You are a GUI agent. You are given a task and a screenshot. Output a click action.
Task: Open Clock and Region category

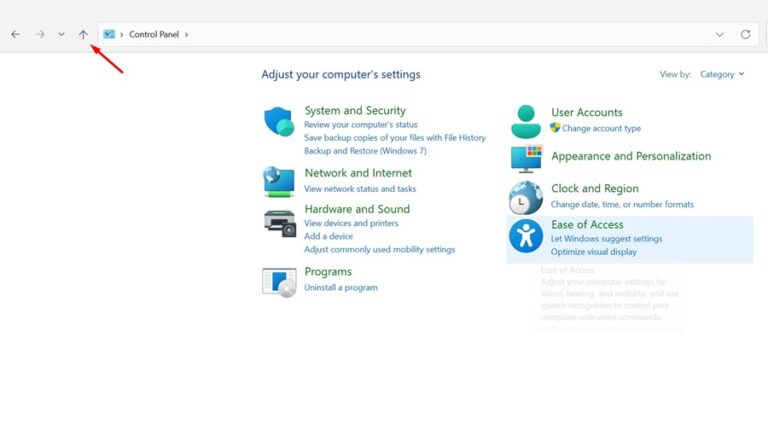pyautogui.click(x=595, y=189)
